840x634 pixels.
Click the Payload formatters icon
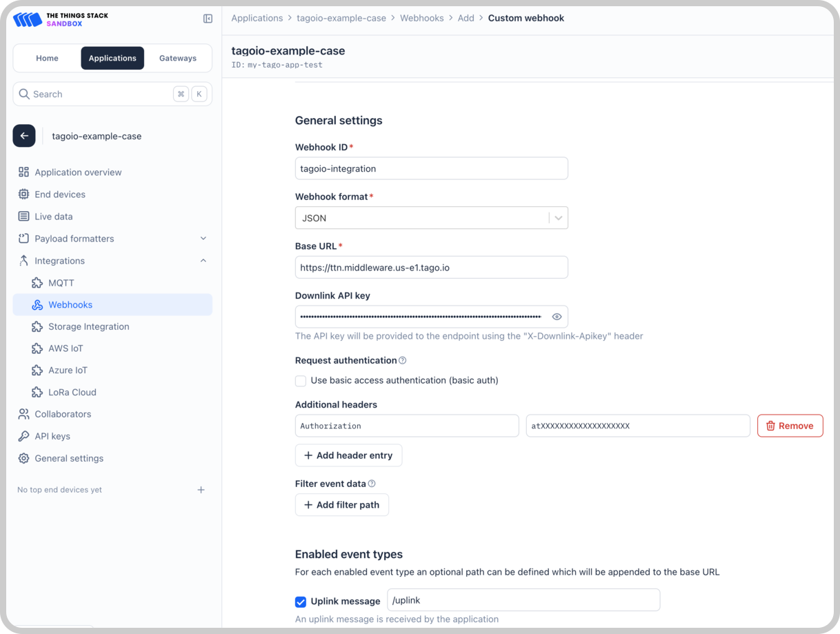point(23,238)
